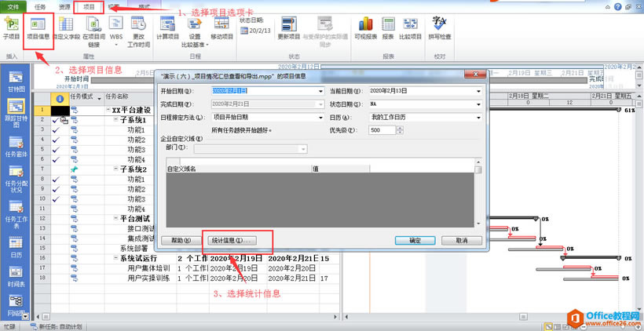644x331 pixels.
Task: Click the Help (帮助) button in dialog
Action: coord(180,240)
